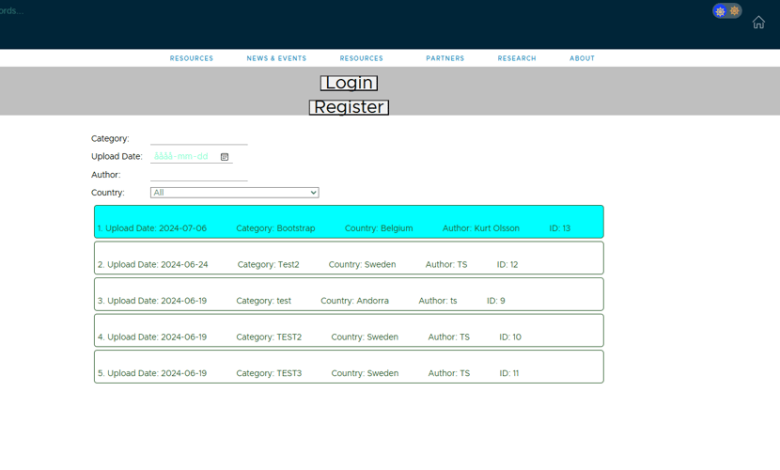This screenshot has width=780, height=470.
Task: Open the RESOURCES menu left of PARTNERS
Action: (362, 58)
